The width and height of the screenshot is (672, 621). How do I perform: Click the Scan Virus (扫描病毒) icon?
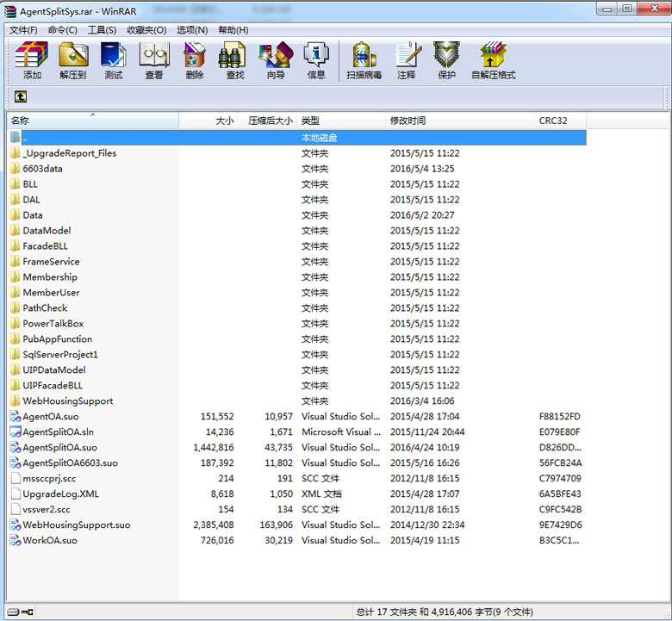point(364,60)
